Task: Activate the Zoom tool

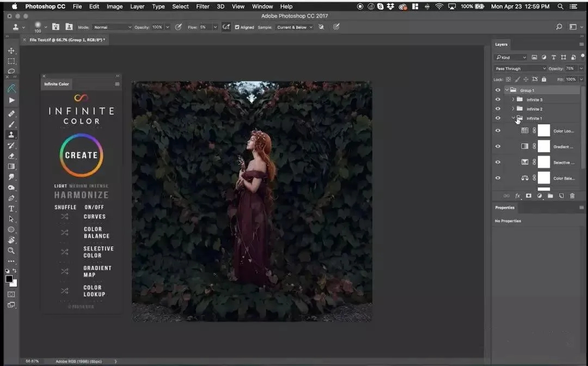Action: 11,251
